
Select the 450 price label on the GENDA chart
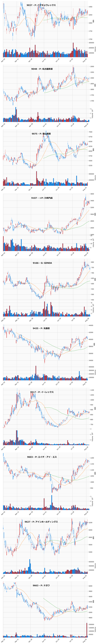[92, 300]
